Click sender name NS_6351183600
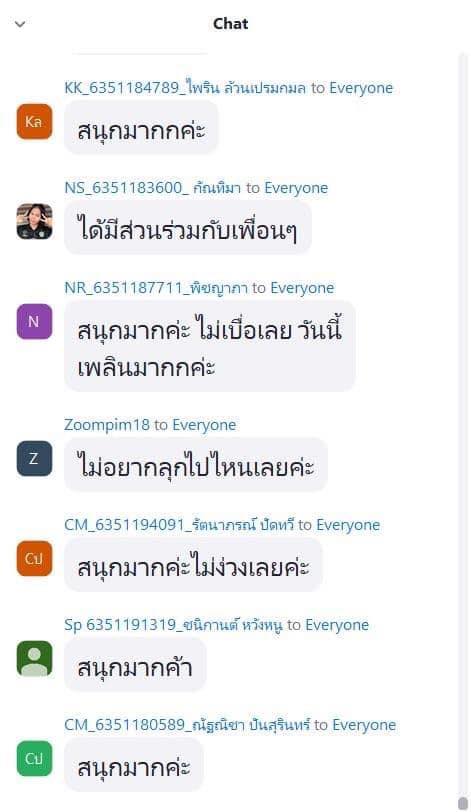 153,188
